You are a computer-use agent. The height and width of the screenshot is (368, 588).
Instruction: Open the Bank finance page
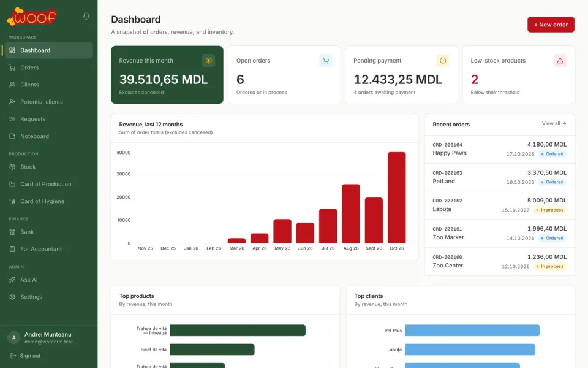pos(48,232)
